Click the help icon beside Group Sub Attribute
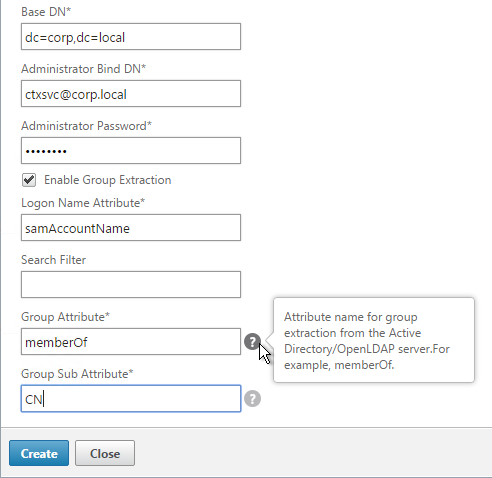Image resolution: width=492 pixels, height=478 pixels. pyautogui.click(x=252, y=399)
